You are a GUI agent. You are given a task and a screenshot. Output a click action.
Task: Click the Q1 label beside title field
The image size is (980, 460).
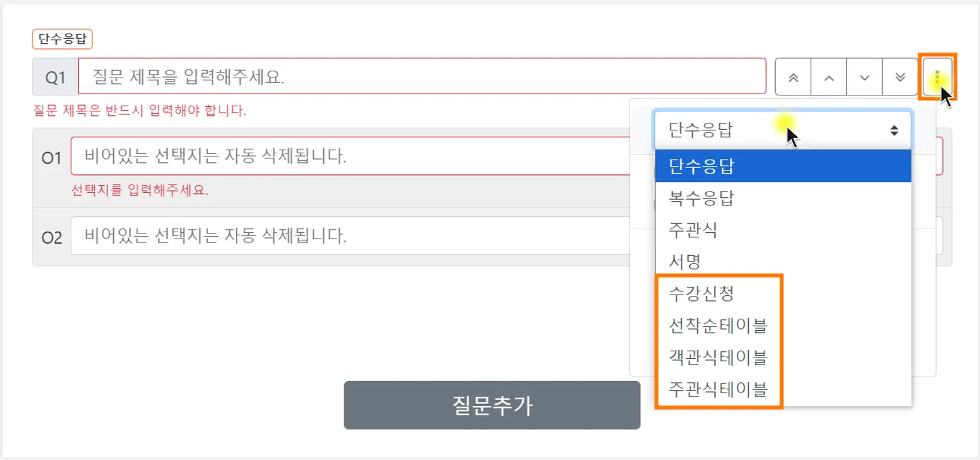pos(55,77)
